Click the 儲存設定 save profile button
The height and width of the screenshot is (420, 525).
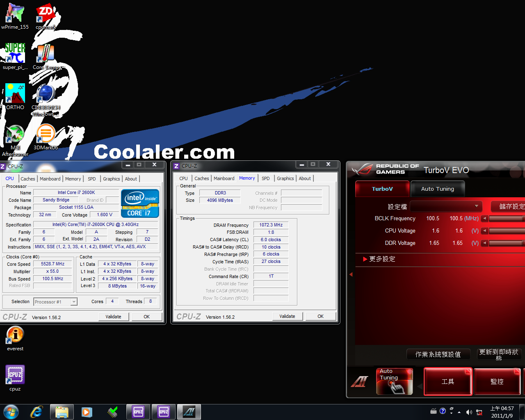[x=508, y=206]
